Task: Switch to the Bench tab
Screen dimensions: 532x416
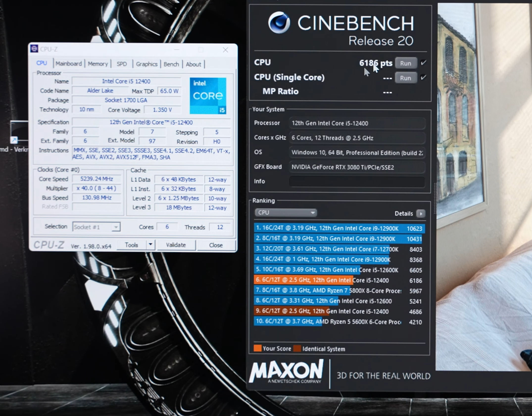Action: (171, 64)
